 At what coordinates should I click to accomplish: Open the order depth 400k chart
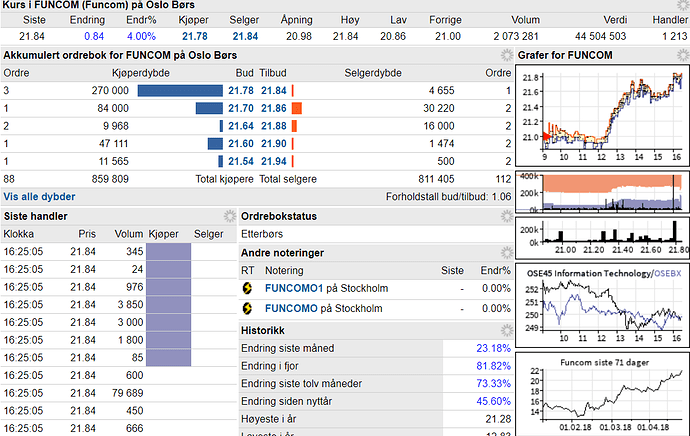(602, 192)
